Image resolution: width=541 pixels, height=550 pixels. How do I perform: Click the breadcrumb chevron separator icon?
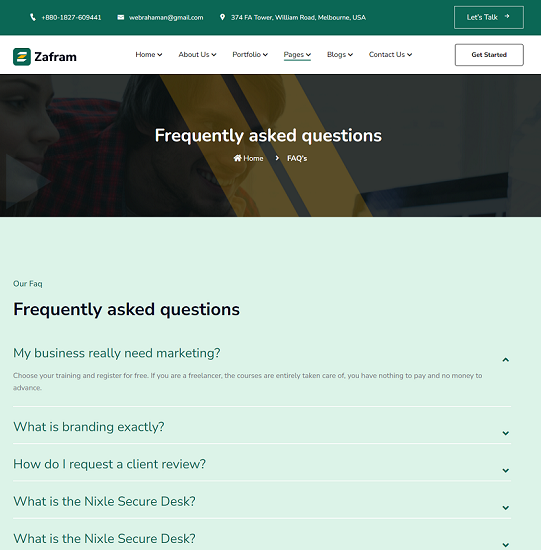point(277,158)
